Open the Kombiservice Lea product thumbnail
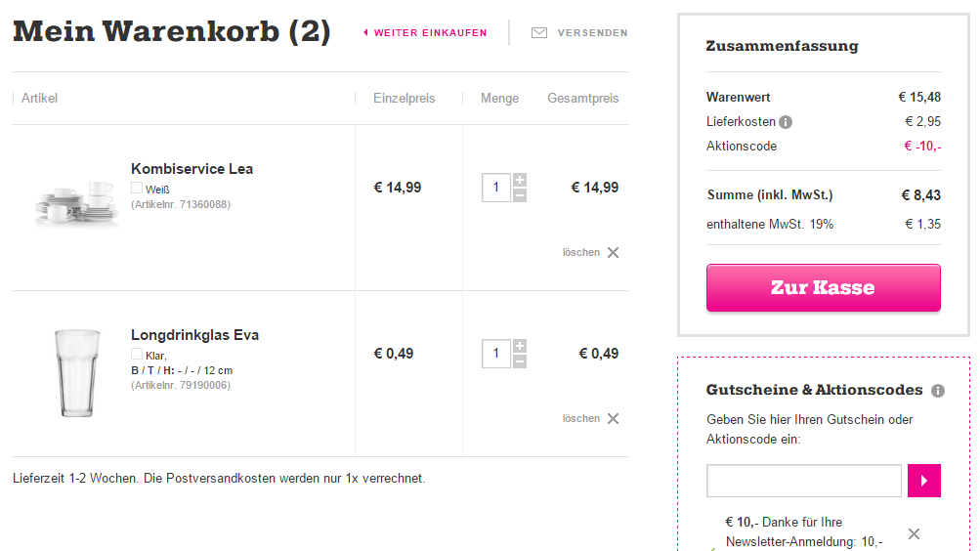Image resolution: width=980 pixels, height=551 pixels. pos(77,202)
